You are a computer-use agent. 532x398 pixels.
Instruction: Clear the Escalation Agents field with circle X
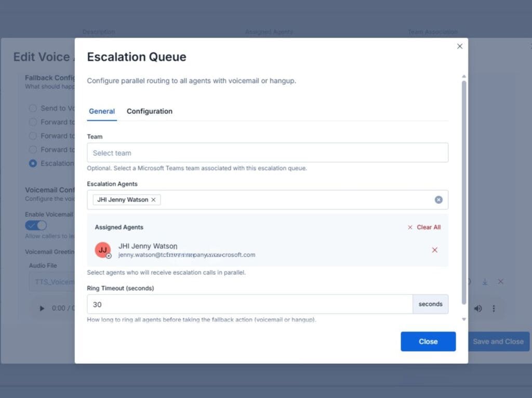[x=438, y=200]
